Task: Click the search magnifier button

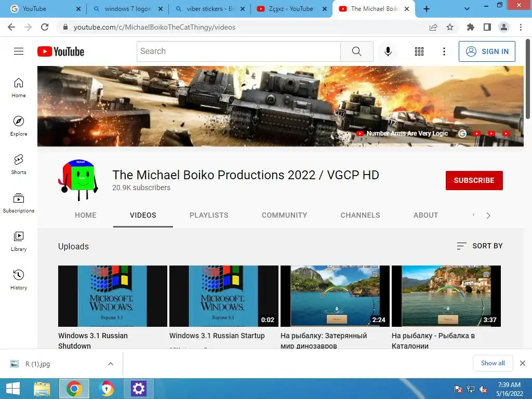Action: pos(356,51)
